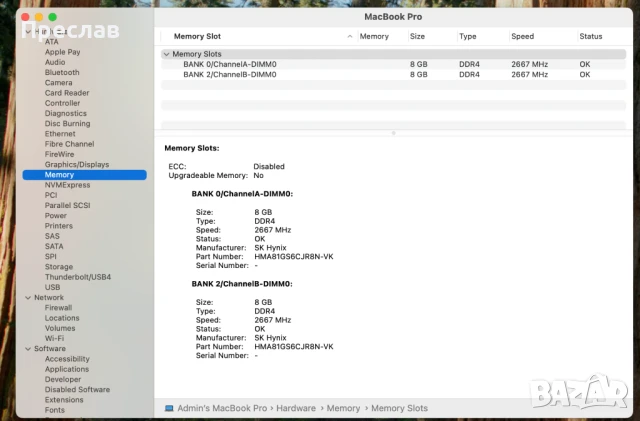Select Thunderbolt/USB4 entry
Image resolution: width=640 pixels, height=421 pixels.
[78, 277]
